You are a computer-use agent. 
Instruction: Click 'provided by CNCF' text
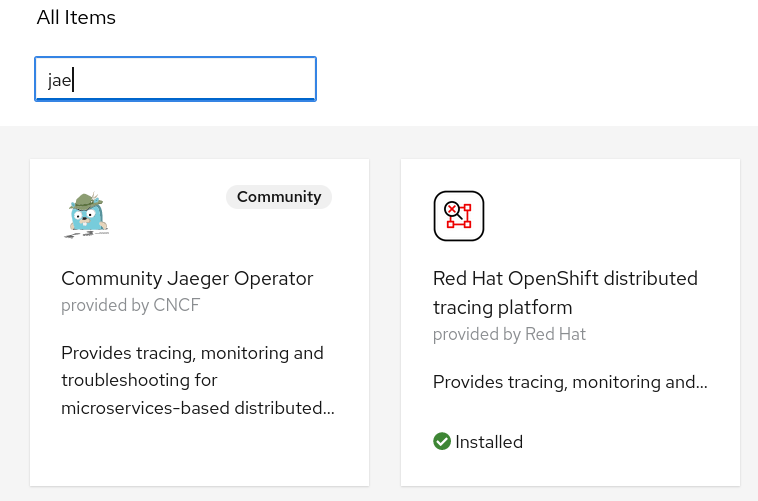point(131,305)
